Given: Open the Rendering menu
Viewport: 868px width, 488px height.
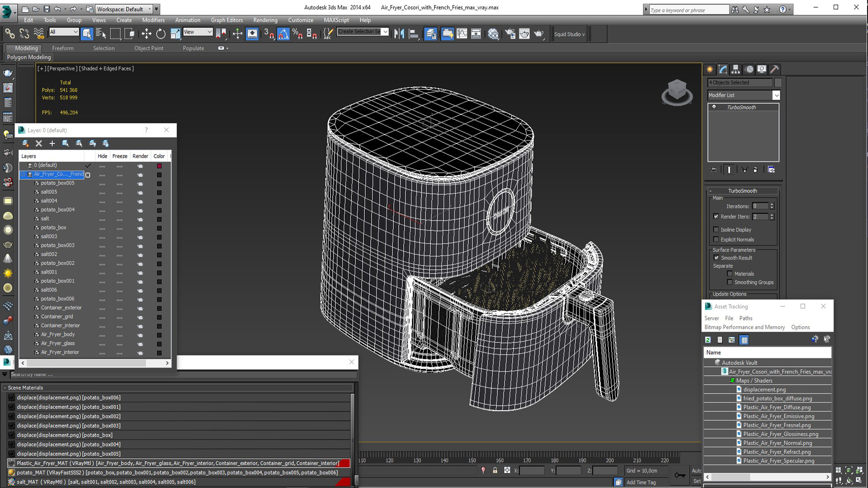Looking at the screenshot, I should click(x=265, y=20).
